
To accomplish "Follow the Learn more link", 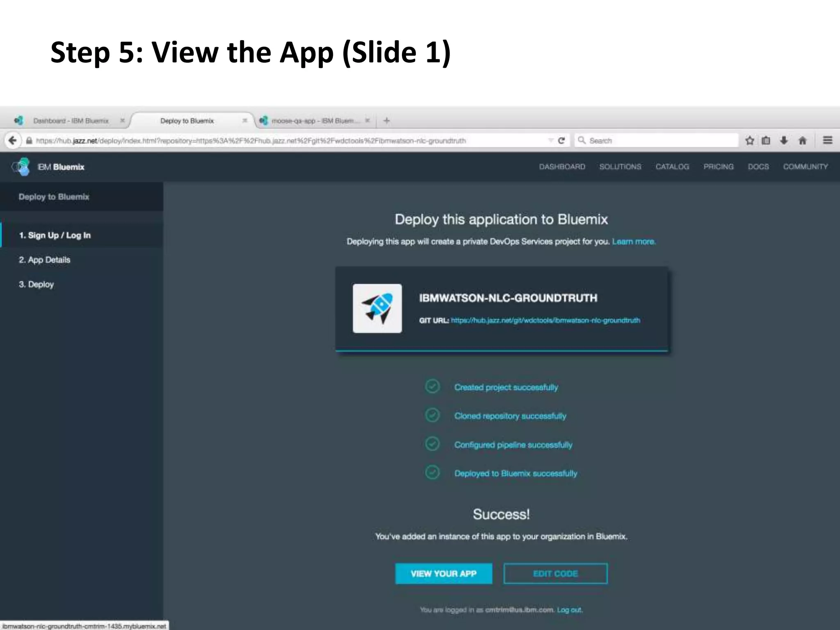I will 634,242.
